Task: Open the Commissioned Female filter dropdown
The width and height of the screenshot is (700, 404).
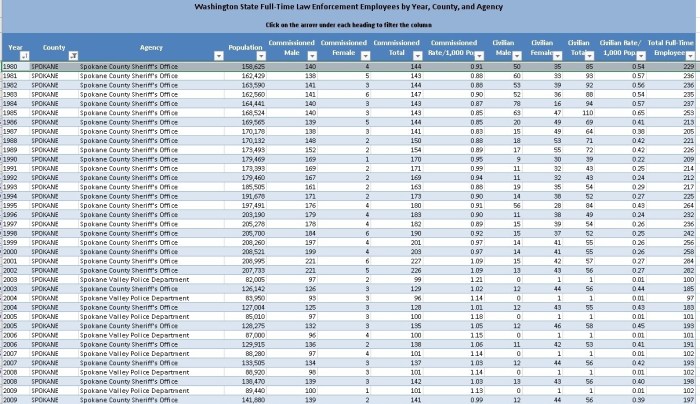Action: coord(364,56)
